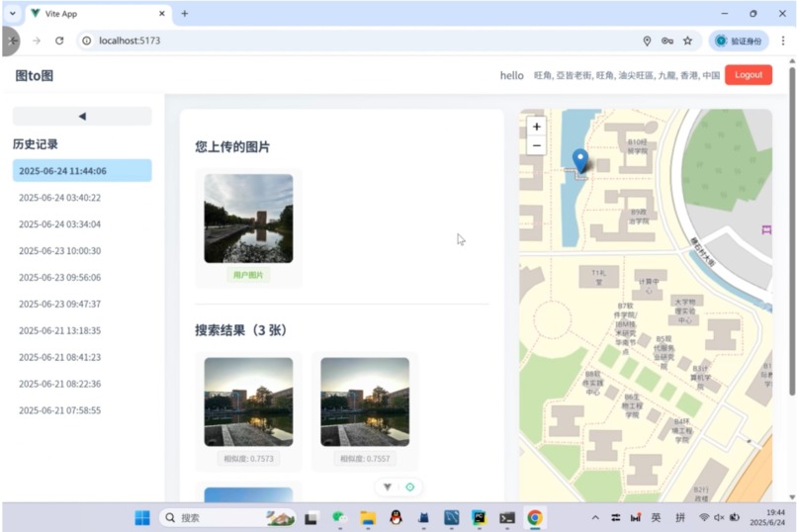Open history record 2025-06-21 13:18:35
This screenshot has height=532, width=797.
[82, 331]
